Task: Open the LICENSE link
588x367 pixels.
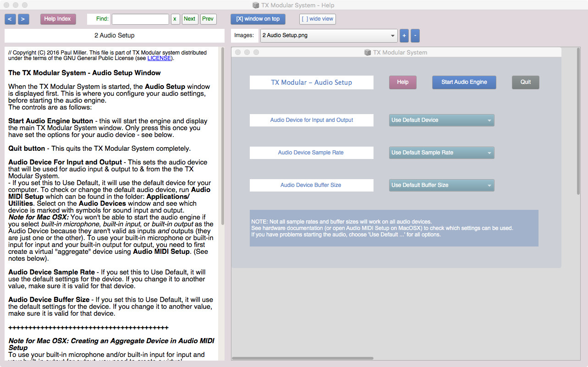Action: click(x=159, y=58)
